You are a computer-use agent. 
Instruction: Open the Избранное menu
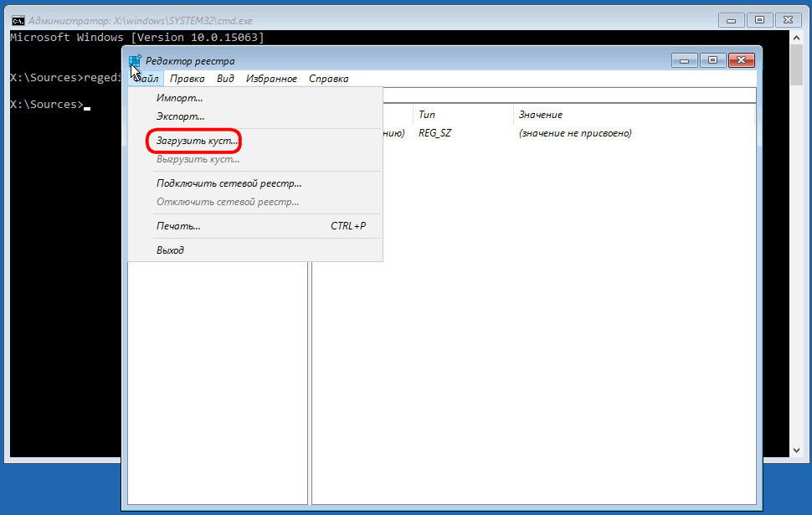[x=271, y=79]
